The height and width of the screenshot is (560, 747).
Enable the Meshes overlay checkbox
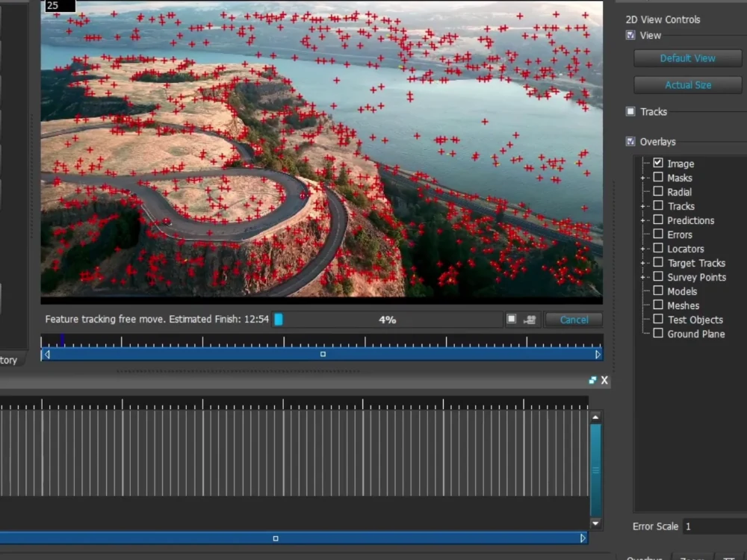tap(658, 305)
